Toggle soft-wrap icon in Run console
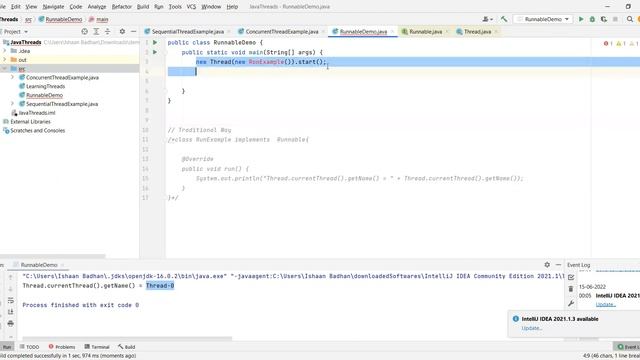The height and width of the screenshot is (360, 640). pos(11,300)
